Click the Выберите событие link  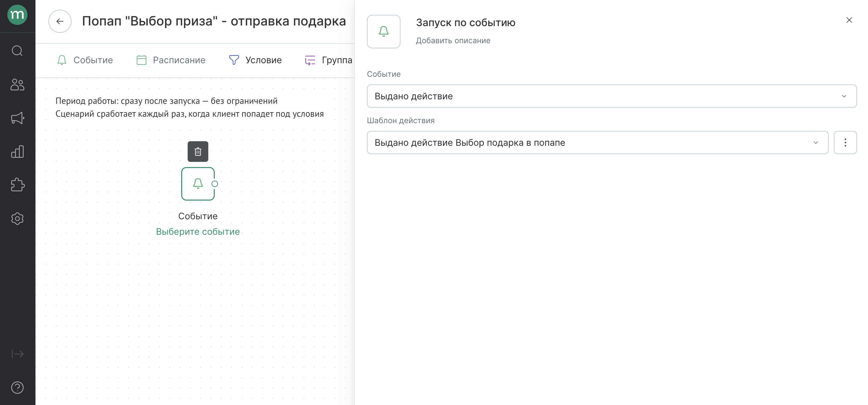(198, 232)
